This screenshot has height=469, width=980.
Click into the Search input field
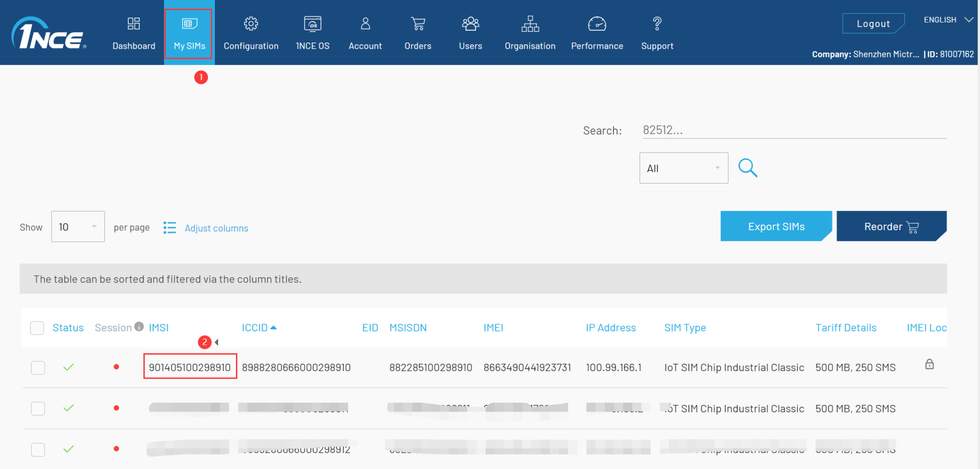click(x=793, y=130)
